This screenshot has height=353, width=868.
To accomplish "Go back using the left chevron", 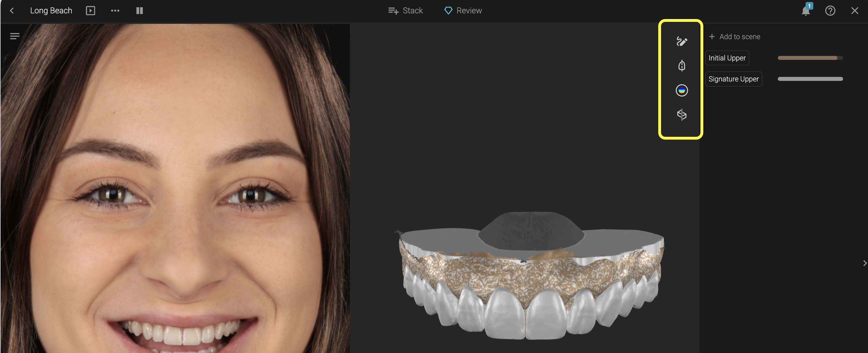I will (12, 11).
